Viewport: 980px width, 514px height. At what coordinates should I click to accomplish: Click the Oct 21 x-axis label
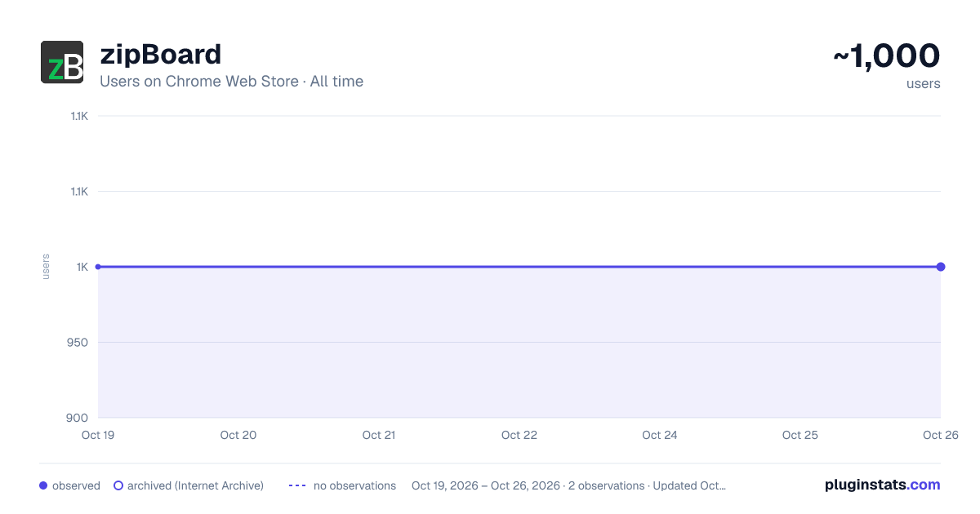tap(379, 435)
